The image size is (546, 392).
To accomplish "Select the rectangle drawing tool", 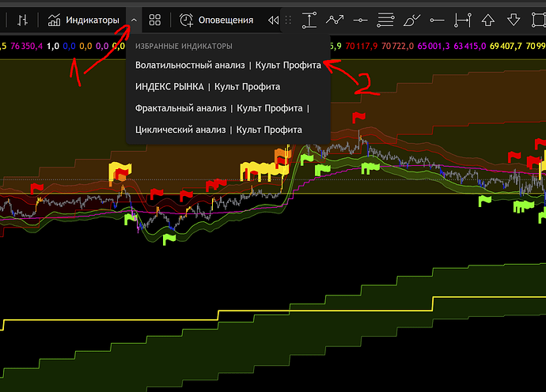I will coord(538,20).
